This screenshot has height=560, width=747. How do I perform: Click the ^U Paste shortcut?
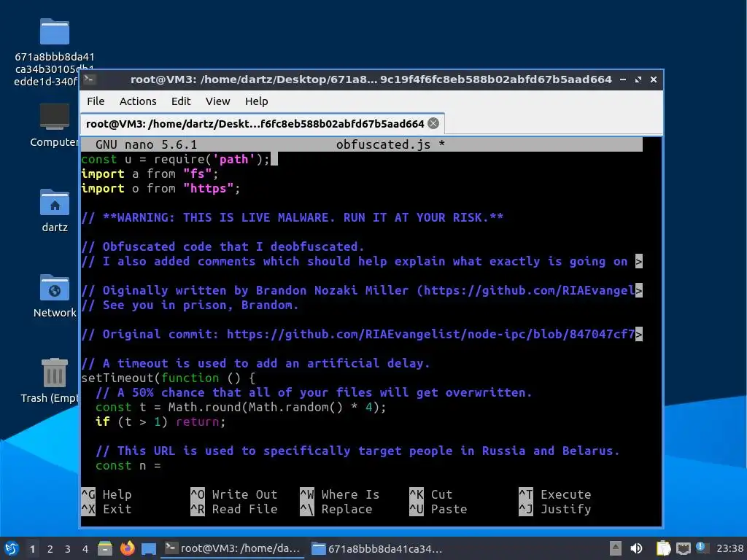click(x=438, y=509)
